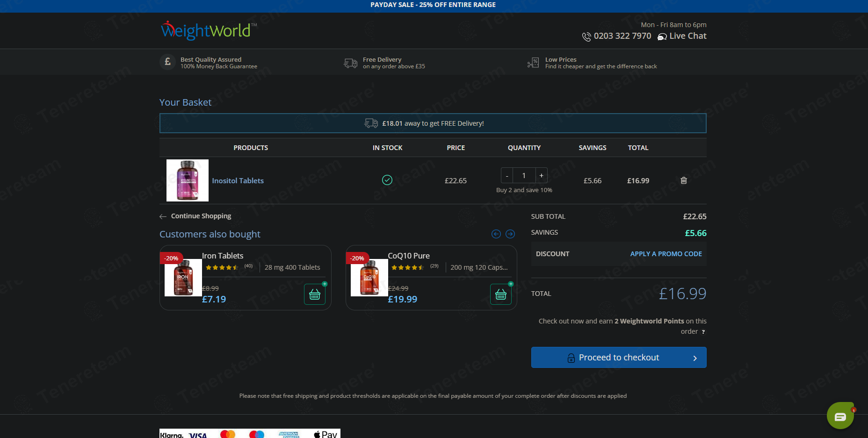Decrease Inositol Tablets quantity
The height and width of the screenshot is (438, 868).
coord(507,176)
